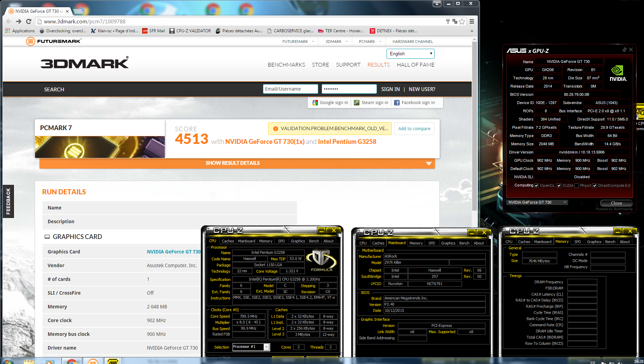The image size is (644, 364).
Task: Open the RESULTS menu on 3DMark
Action: pyautogui.click(x=379, y=65)
